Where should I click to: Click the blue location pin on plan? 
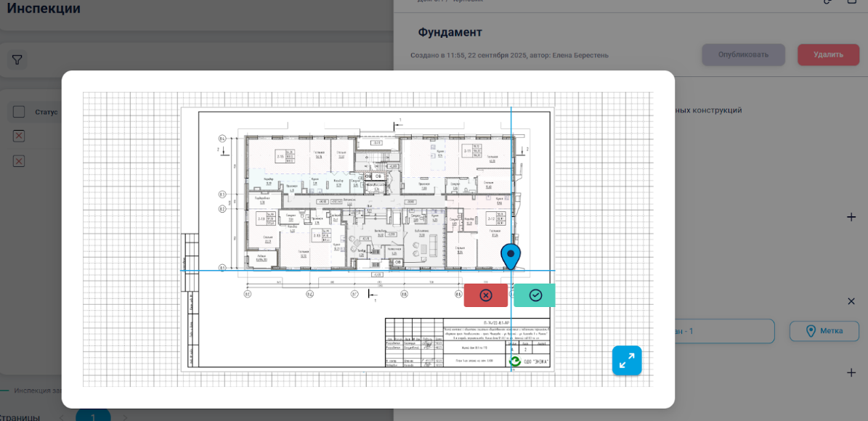click(x=511, y=256)
